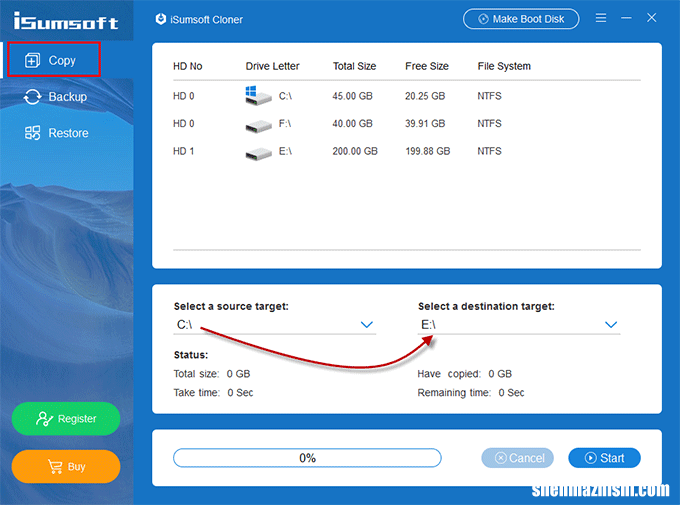Expand the destination target dropdown arrow
680x505 pixels.
tap(611, 325)
